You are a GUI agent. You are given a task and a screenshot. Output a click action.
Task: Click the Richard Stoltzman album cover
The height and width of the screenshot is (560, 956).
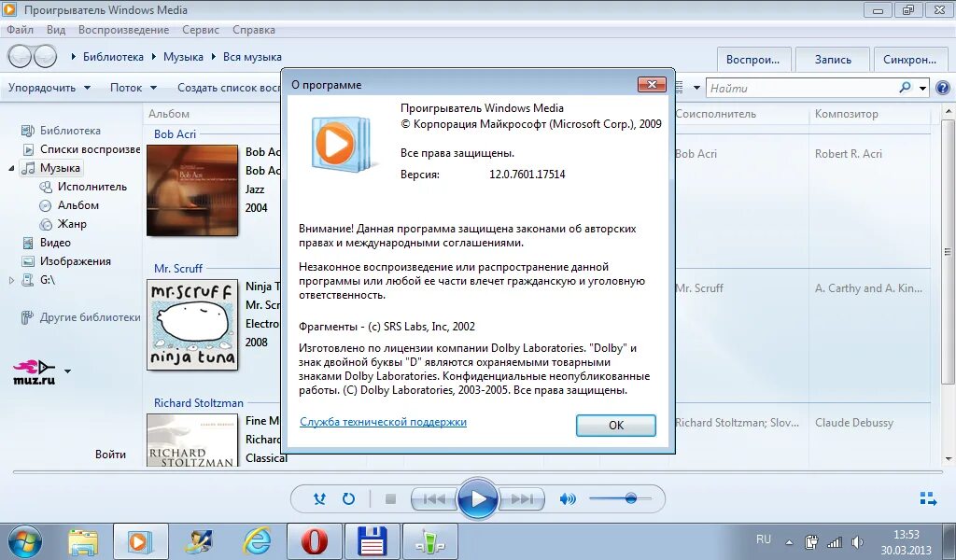tap(192, 441)
